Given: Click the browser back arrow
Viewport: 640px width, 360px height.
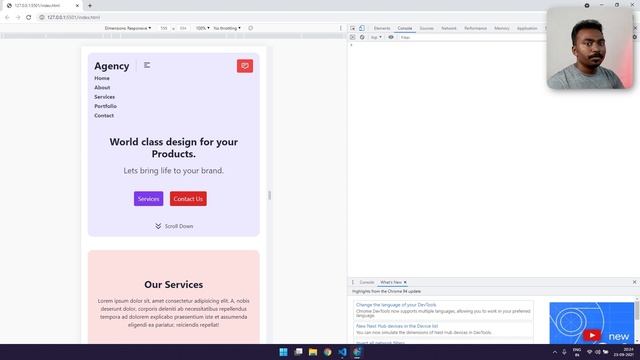Looking at the screenshot, I should 7,17.
